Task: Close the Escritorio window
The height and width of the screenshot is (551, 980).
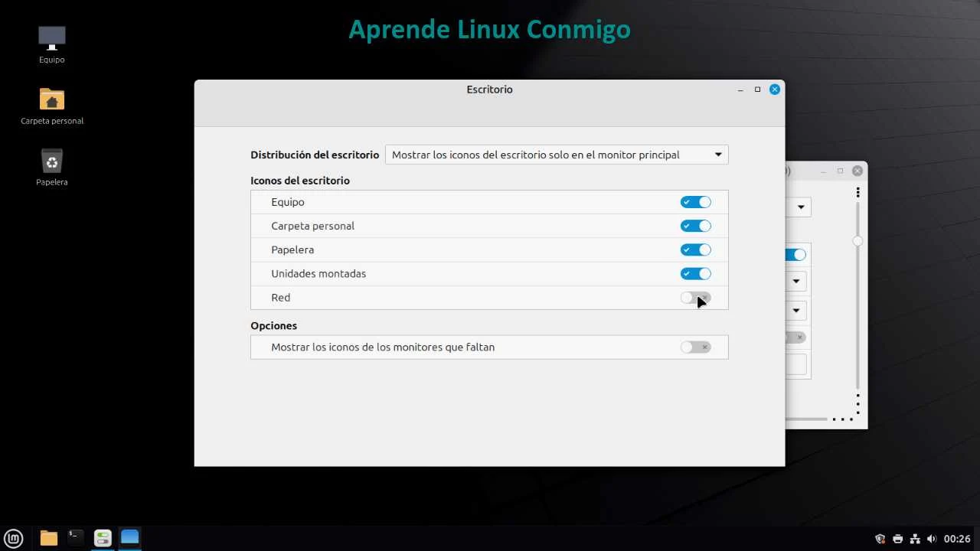Action: point(775,90)
